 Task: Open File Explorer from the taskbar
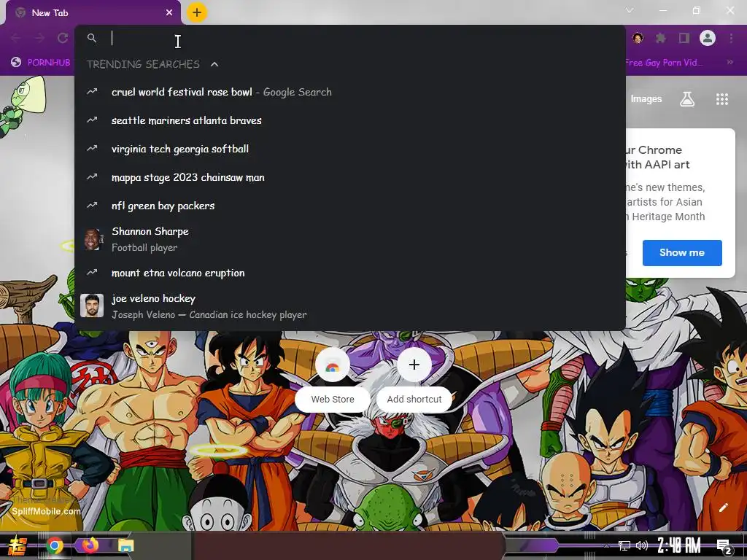125,545
